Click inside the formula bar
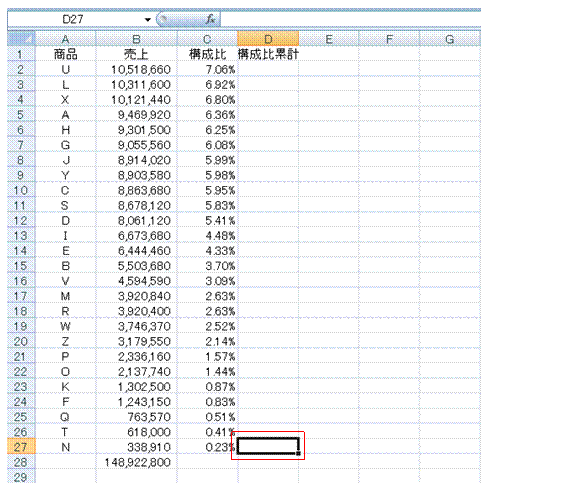 (x=350, y=19)
